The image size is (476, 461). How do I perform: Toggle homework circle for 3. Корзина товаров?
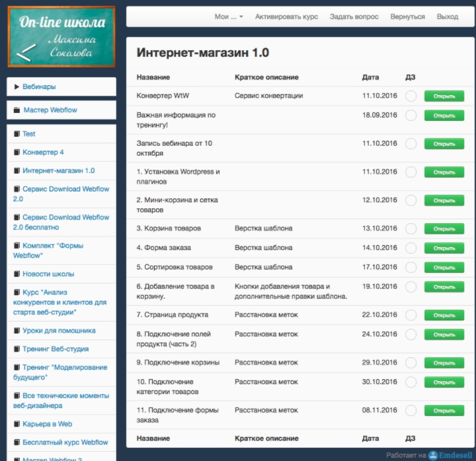pyautogui.click(x=411, y=229)
